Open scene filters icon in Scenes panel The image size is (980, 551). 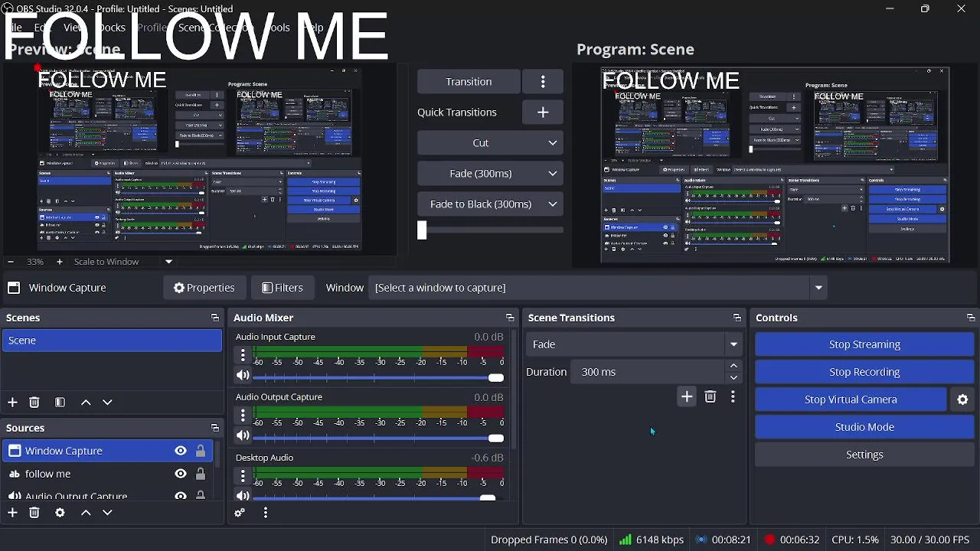pos(60,403)
